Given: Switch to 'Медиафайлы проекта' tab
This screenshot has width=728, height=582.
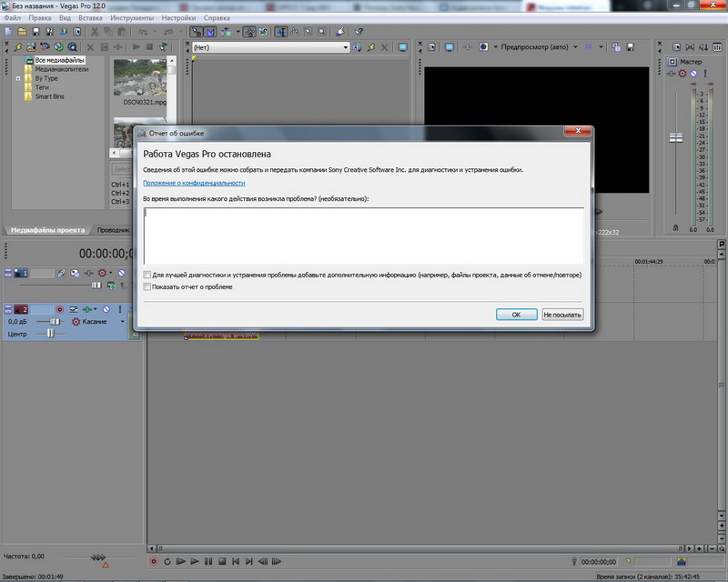Looking at the screenshot, I should (x=47, y=230).
